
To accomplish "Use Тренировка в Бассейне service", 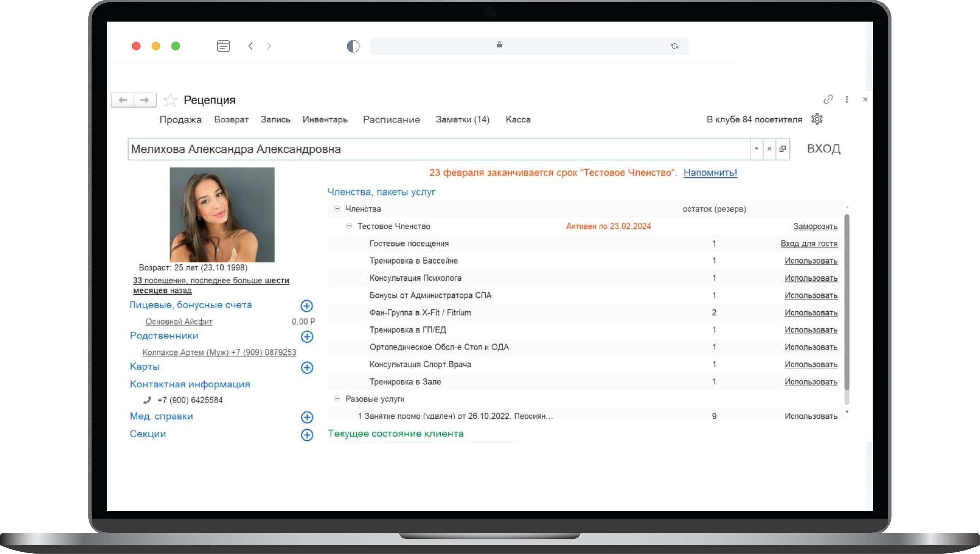I will (811, 261).
